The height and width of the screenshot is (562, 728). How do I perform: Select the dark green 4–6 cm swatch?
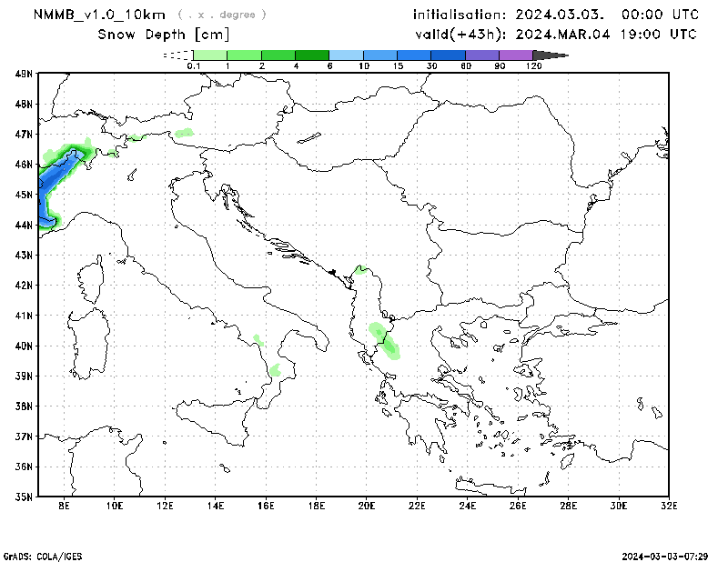coord(312,55)
